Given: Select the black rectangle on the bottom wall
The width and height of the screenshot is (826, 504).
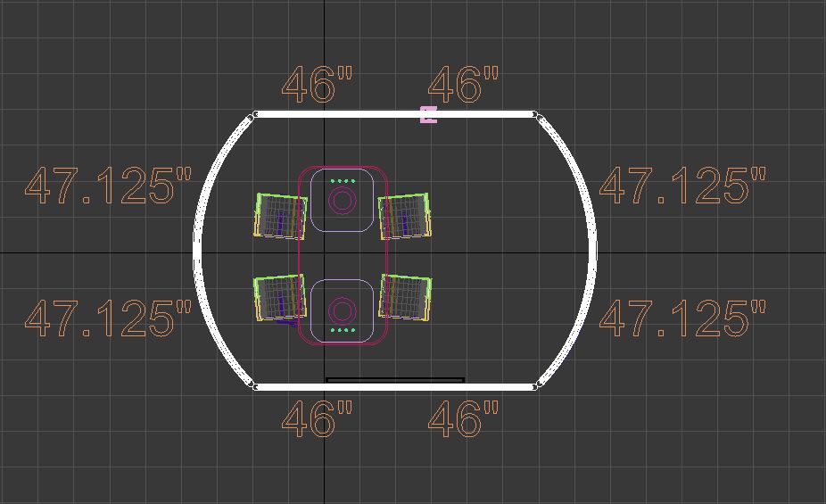Looking at the screenshot, I should pos(395,380).
